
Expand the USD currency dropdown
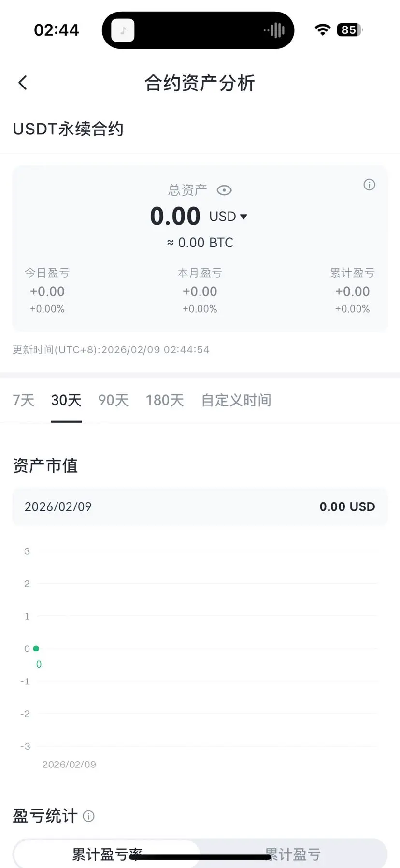click(x=228, y=217)
